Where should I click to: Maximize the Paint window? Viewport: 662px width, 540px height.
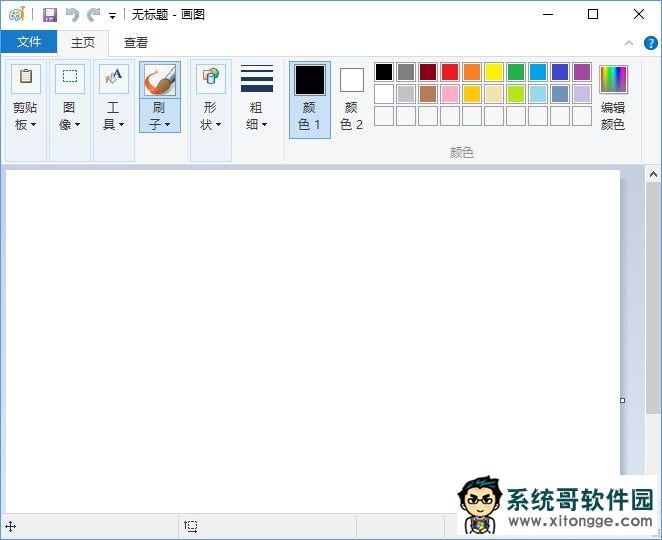coord(593,15)
